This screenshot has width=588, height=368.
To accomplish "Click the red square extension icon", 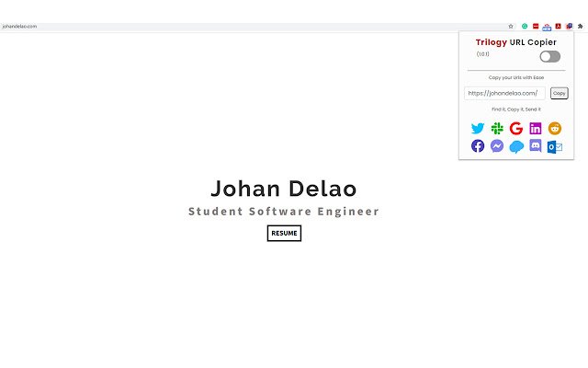I will [536, 27].
